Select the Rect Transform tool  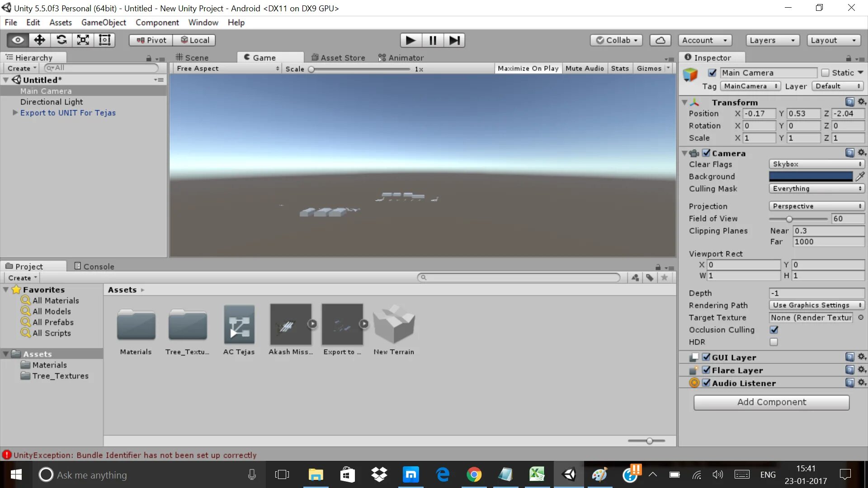[105, 40]
